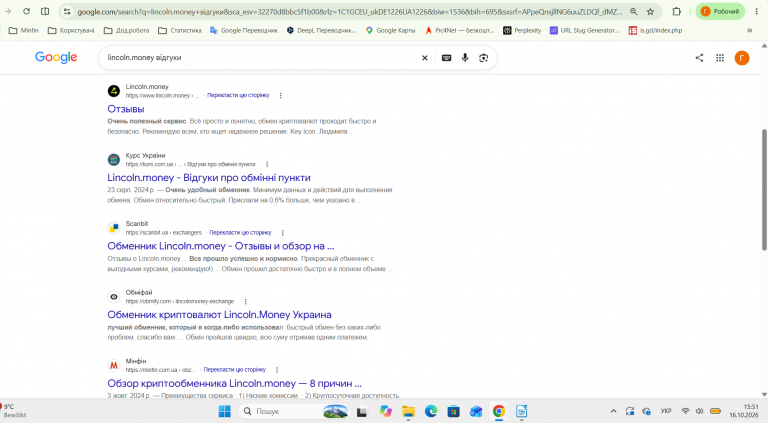
Task: Translate the Мінфін result page
Action: (235, 370)
